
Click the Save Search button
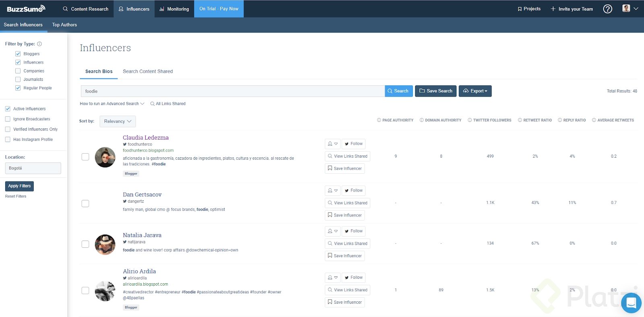pyautogui.click(x=436, y=91)
